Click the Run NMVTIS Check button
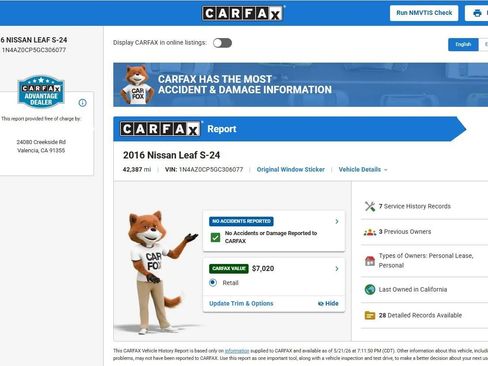Viewport: 488px width, 366px height. coord(424,13)
